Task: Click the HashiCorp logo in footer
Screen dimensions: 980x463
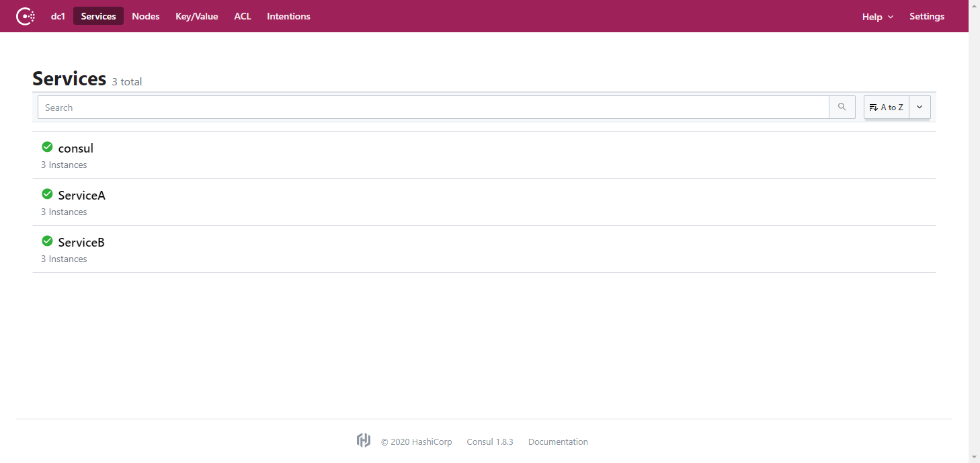Action: pos(364,441)
